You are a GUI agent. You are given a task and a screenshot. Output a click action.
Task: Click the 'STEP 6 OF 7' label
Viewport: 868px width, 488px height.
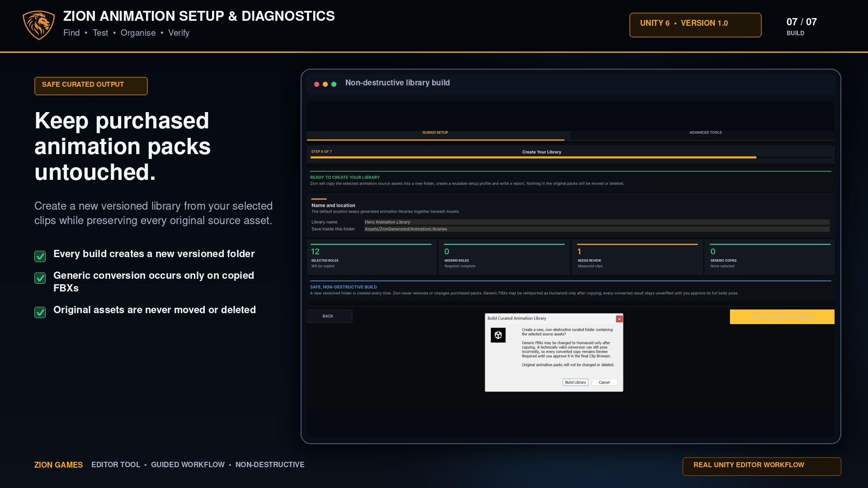pos(321,152)
